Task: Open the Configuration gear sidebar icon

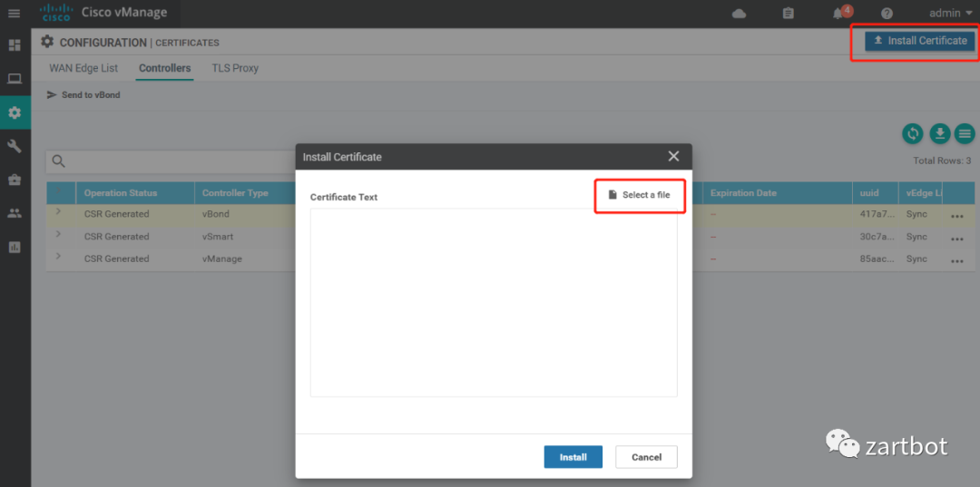Action: tap(15, 113)
